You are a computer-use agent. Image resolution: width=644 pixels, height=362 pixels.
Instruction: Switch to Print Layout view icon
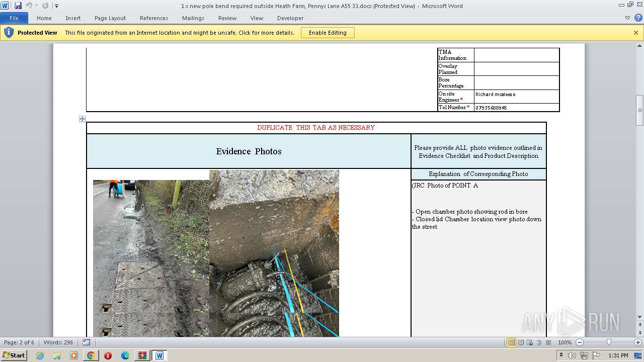point(511,342)
